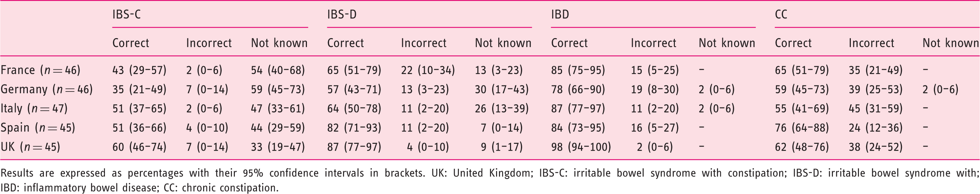
Task: Click the IBS-C Correct subheader
Action: click(131, 43)
